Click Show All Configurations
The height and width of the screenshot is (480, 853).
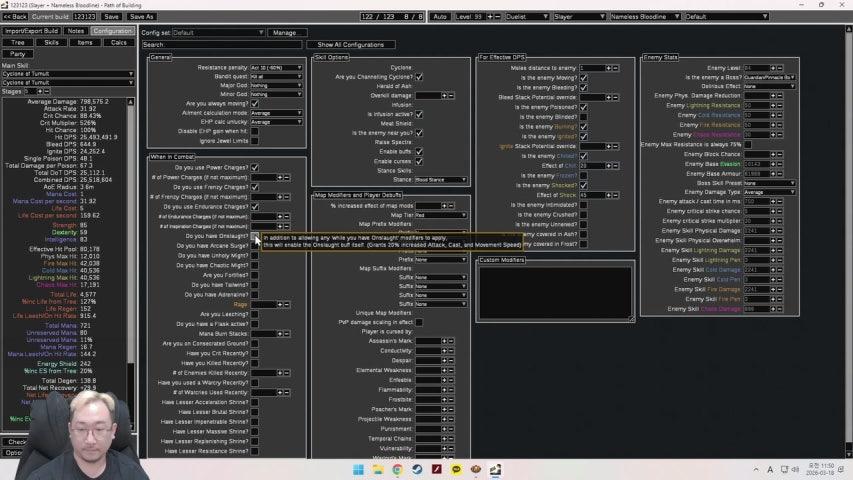[350, 45]
